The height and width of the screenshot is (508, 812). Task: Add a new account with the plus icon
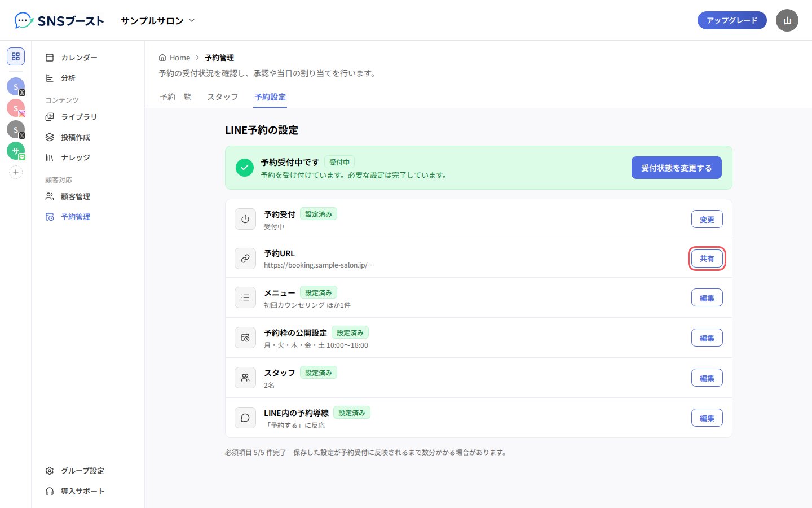(x=16, y=172)
